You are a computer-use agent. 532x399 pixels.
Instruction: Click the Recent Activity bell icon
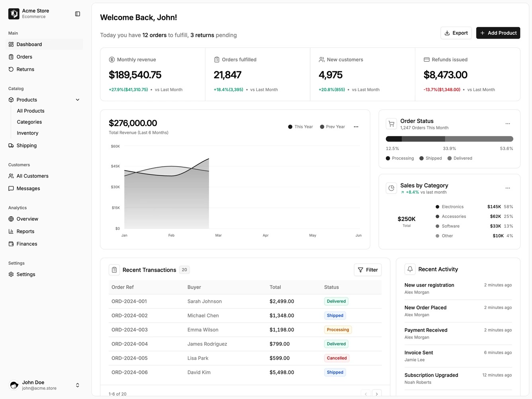click(410, 269)
